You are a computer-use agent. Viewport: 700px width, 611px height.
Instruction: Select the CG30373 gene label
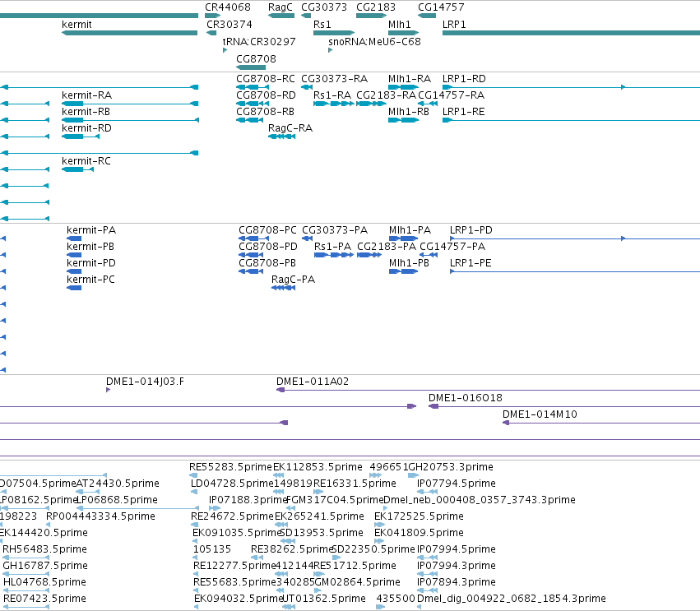[x=324, y=7]
